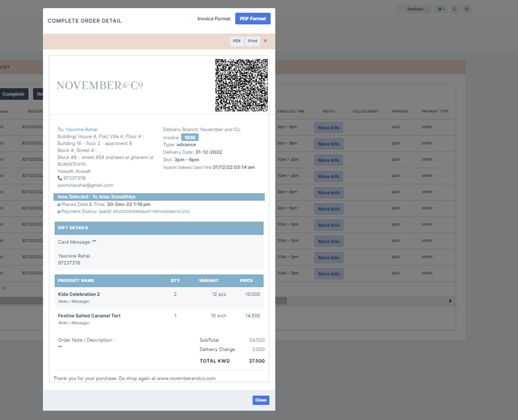Image resolution: width=518 pixels, height=420 pixels.
Task: Click the right scroll arrow of the table
Action: click(450, 301)
